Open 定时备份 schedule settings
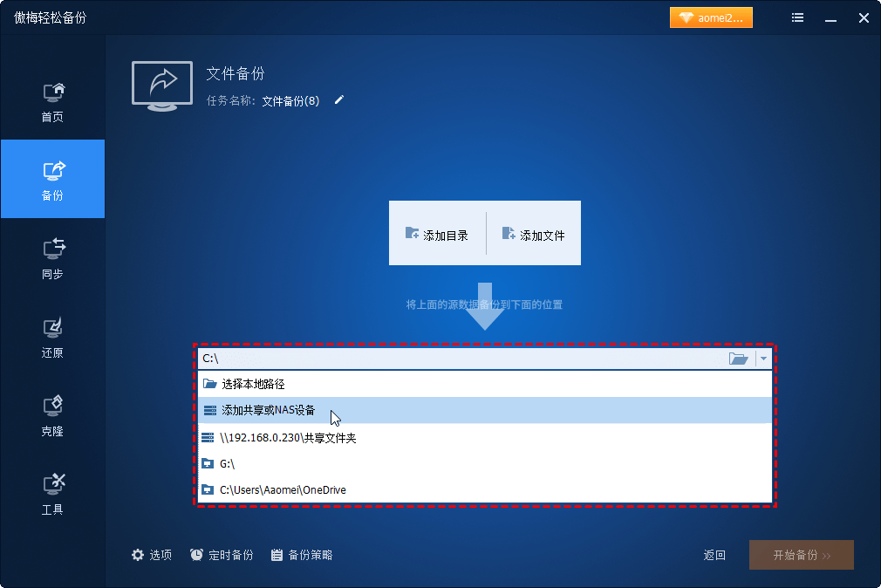 (x=222, y=555)
